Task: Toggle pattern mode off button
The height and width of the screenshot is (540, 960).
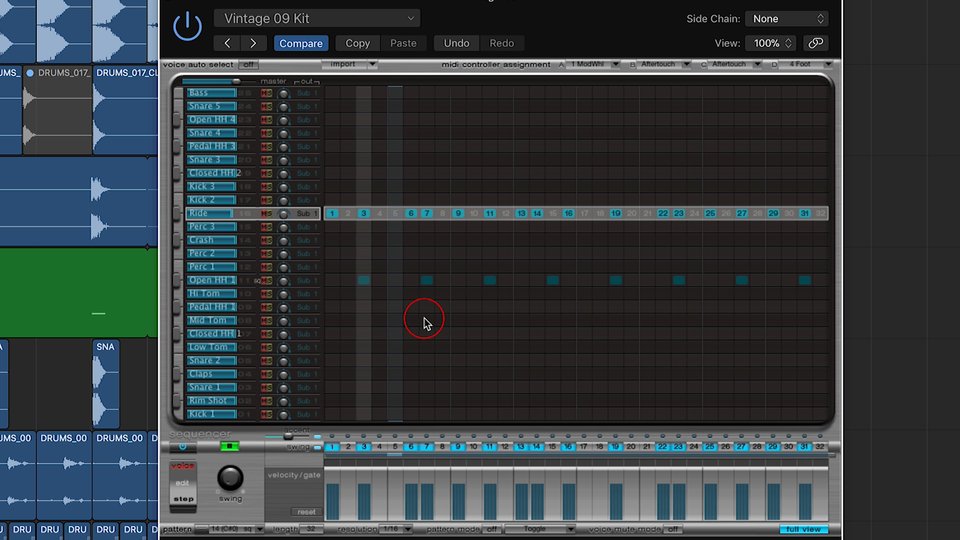Action: click(492, 529)
